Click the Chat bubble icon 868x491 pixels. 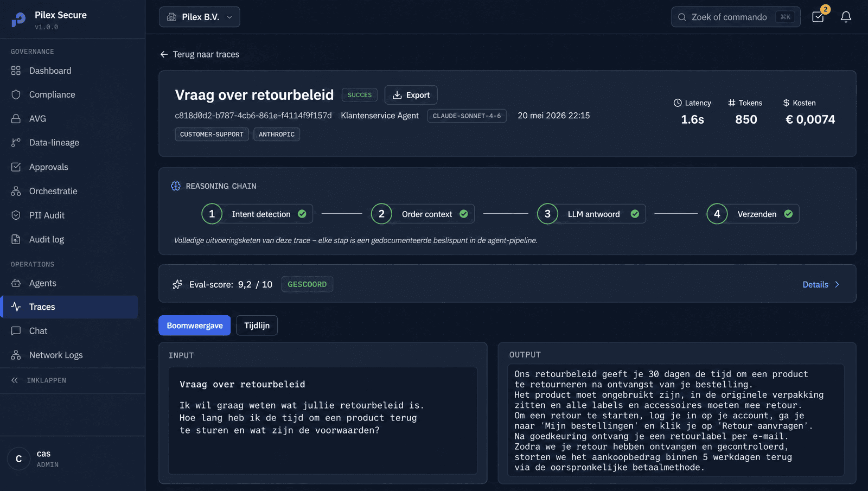16,331
